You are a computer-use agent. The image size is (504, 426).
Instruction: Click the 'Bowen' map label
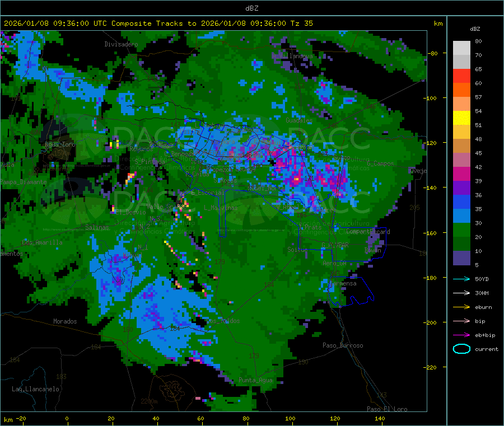pos(373,250)
